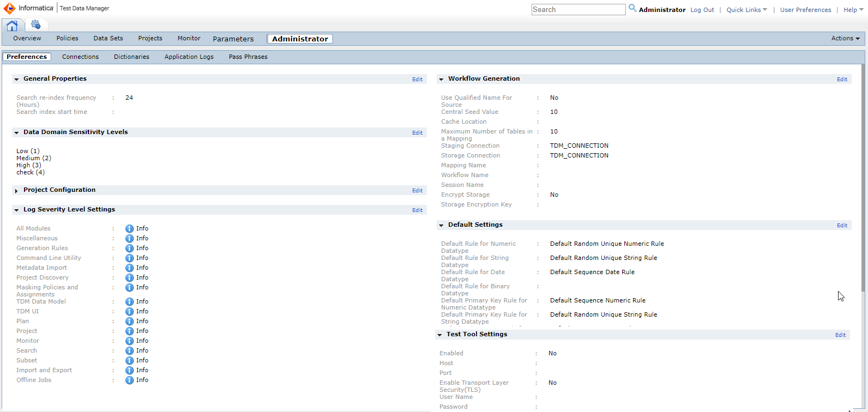868x412 pixels.
Task: Select the Administrator tab
Action: click(300, 39)
